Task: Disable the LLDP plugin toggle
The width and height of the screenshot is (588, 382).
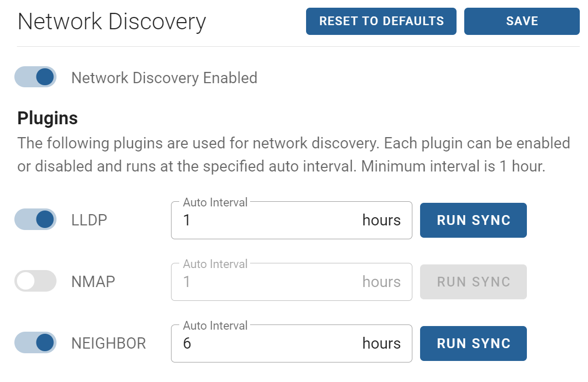Action: (x=35, y=220)
